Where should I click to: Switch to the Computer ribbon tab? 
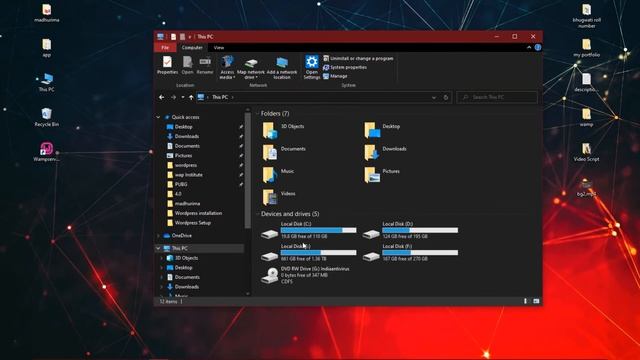click(192, 47)
